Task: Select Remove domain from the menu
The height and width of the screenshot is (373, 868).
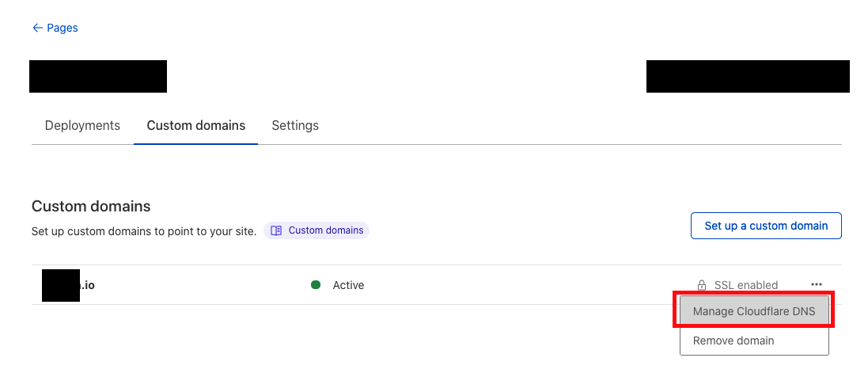Action: coord(733,341)
